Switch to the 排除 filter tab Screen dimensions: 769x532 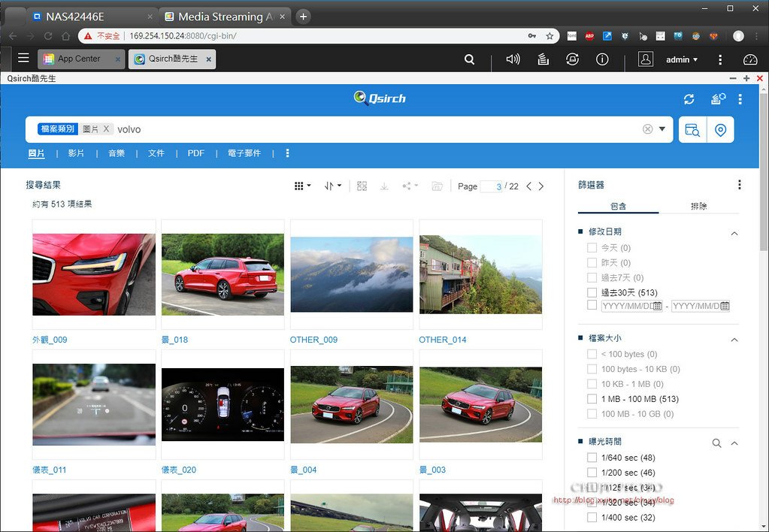699,206
